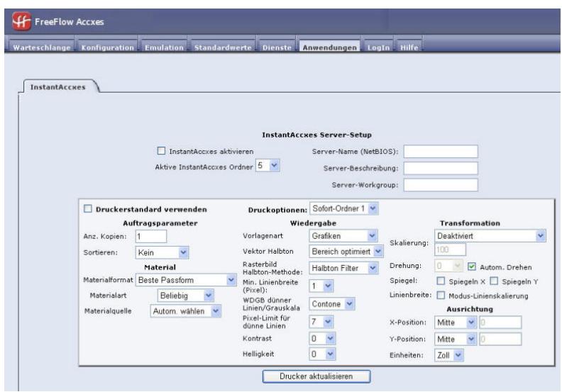Focus the Server-Beschreibung field
Viewport: 562px width, 392px height.
[441, 168]
